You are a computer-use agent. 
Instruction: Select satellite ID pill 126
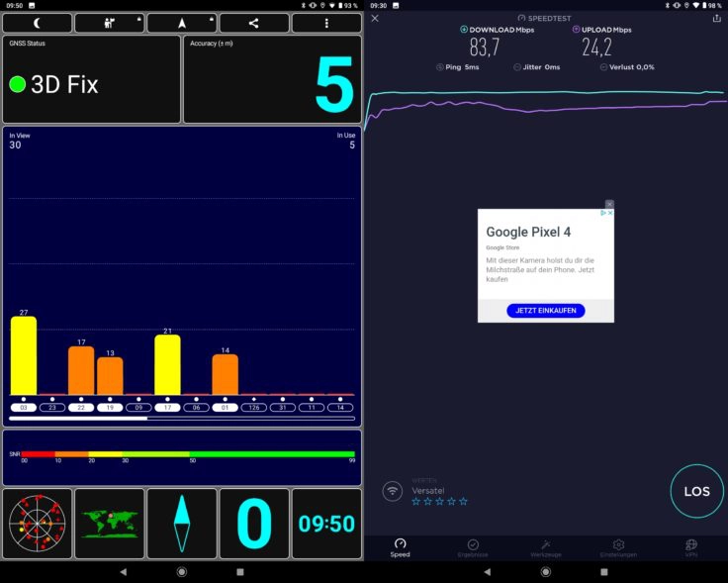pos(254,408)
